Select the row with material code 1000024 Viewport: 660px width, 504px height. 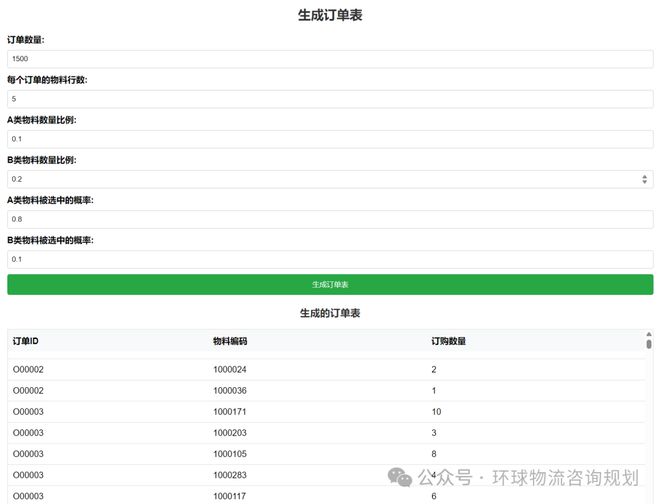point(230,370)
